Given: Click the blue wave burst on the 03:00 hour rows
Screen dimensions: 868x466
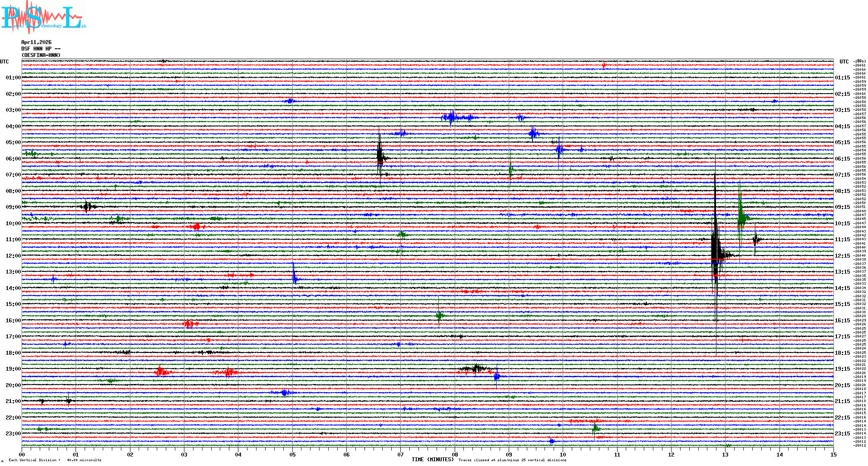Looking at the screenshot, I should 452,117.
